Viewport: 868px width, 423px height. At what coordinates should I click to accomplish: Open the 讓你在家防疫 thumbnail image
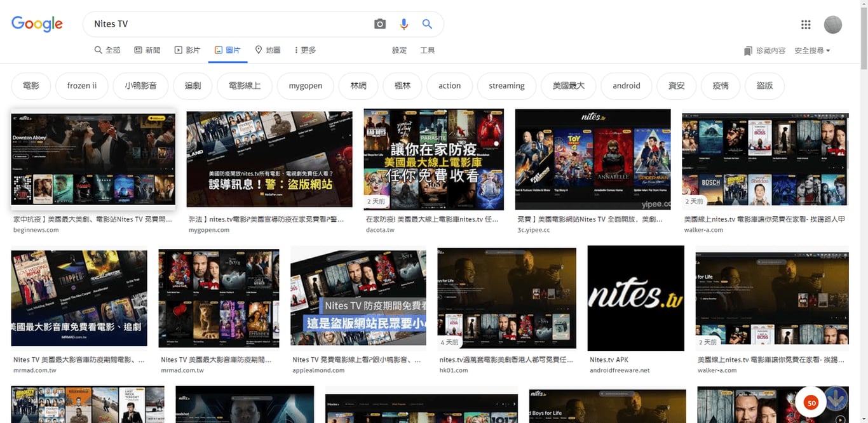coord(434,159)
